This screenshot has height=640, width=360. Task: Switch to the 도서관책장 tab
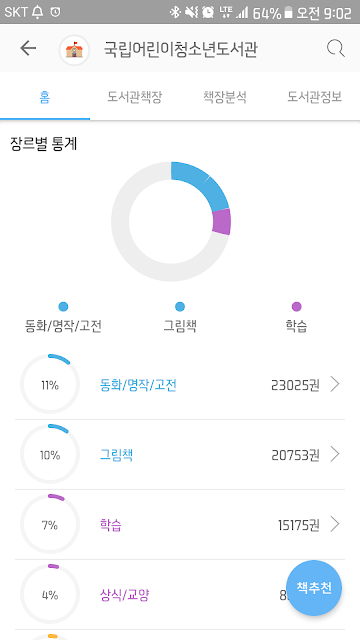pyautogui.click(x=135, y=97)
